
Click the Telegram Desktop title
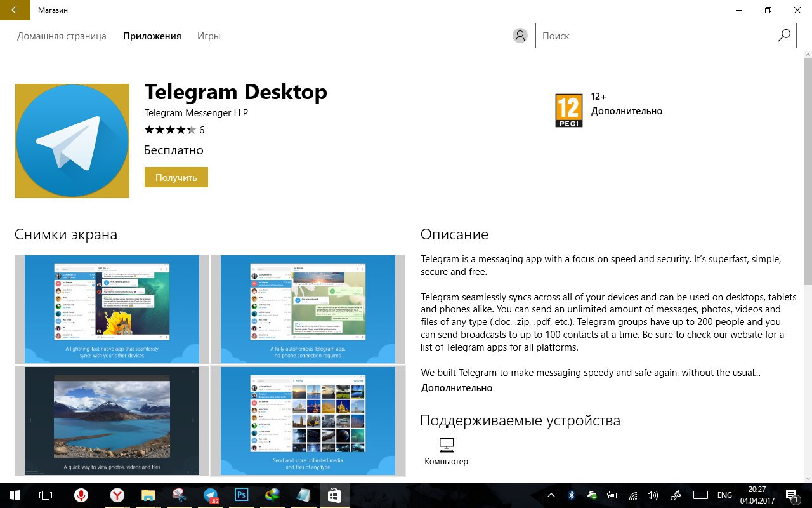click(236, 93)
